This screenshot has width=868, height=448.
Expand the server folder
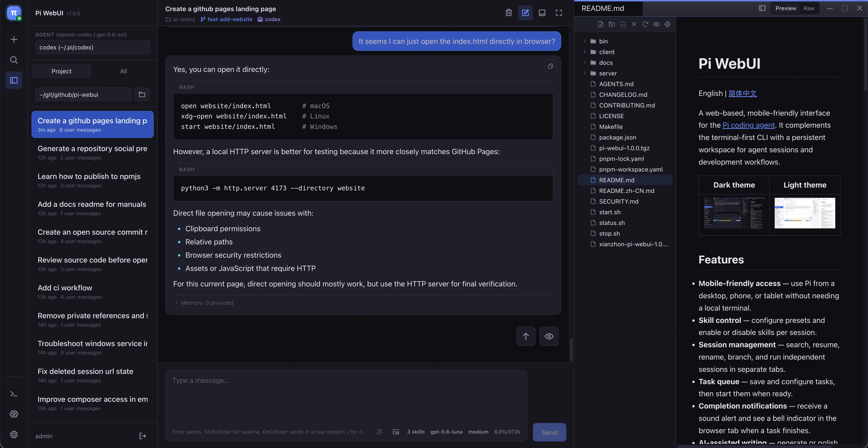click(625, 74)
